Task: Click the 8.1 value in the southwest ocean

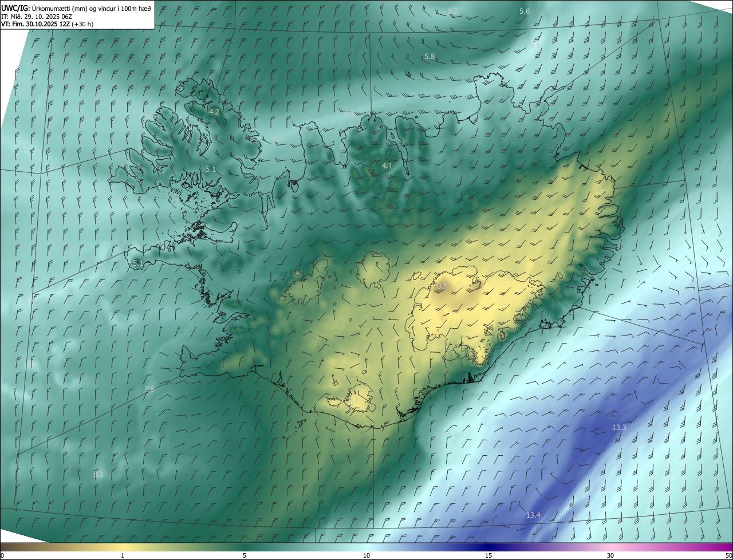Action: click(x=98, y=475)
